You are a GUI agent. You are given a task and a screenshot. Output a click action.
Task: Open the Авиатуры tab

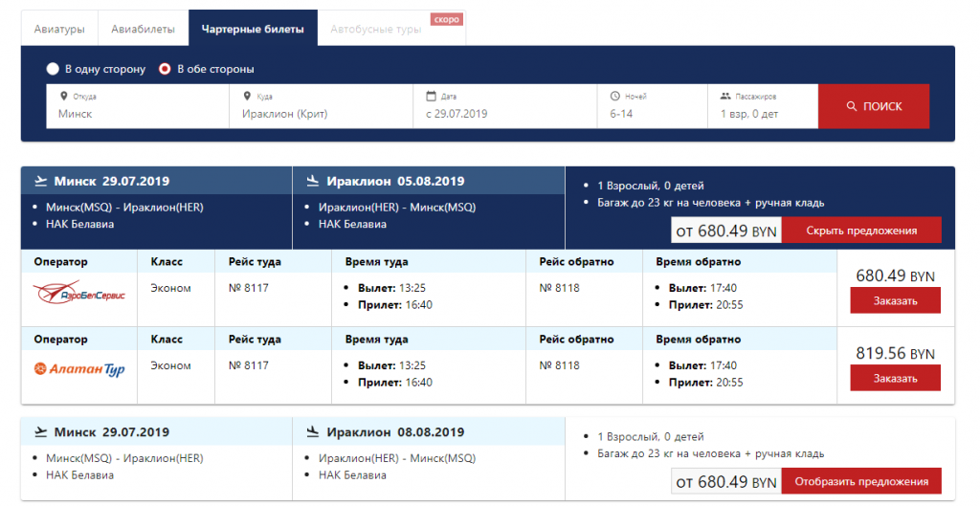click(x=59, y=29)
